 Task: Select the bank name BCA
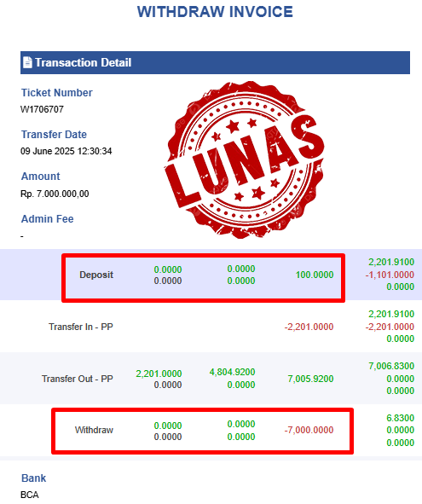(30, 495)
